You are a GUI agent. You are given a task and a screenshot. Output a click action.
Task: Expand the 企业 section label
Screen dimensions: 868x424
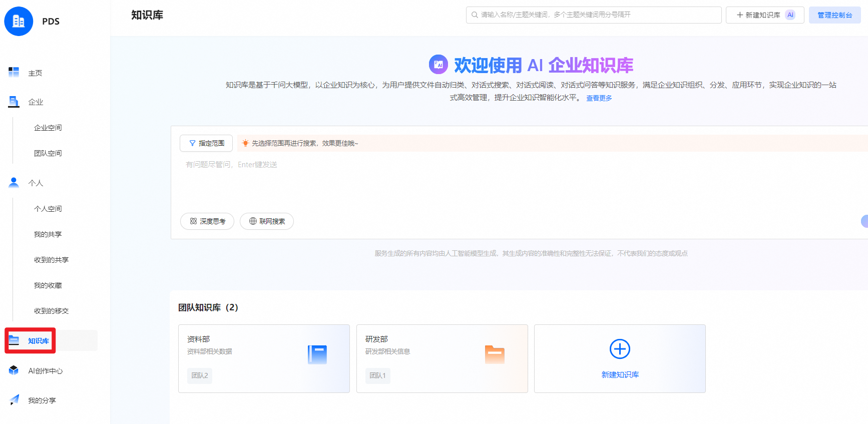click(x=36, y=102)
